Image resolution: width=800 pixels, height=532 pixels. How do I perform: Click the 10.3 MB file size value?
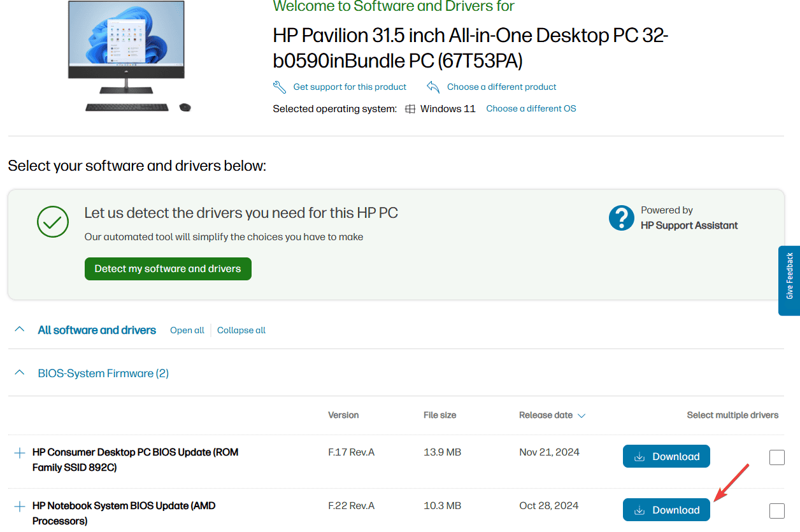[x=442, y=506]
